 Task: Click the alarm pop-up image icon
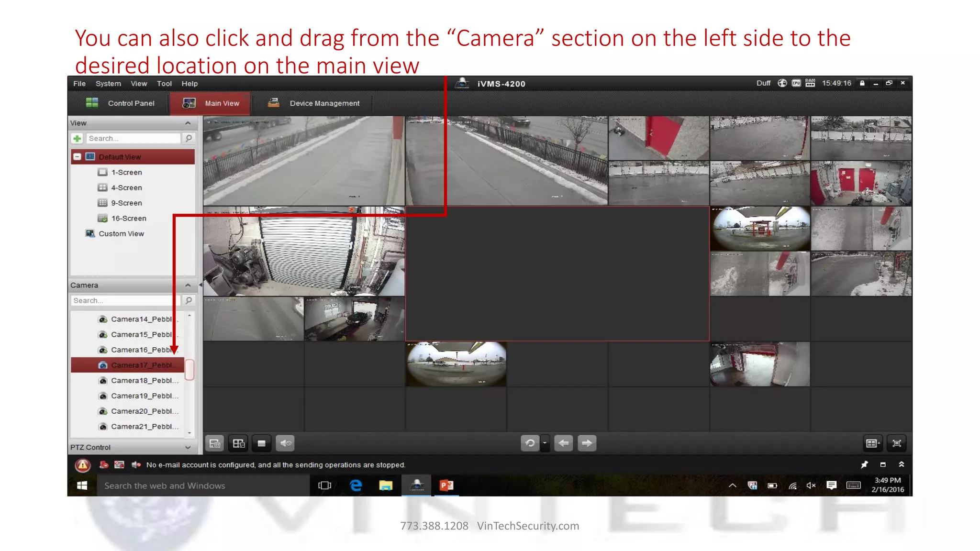point(119,464)
